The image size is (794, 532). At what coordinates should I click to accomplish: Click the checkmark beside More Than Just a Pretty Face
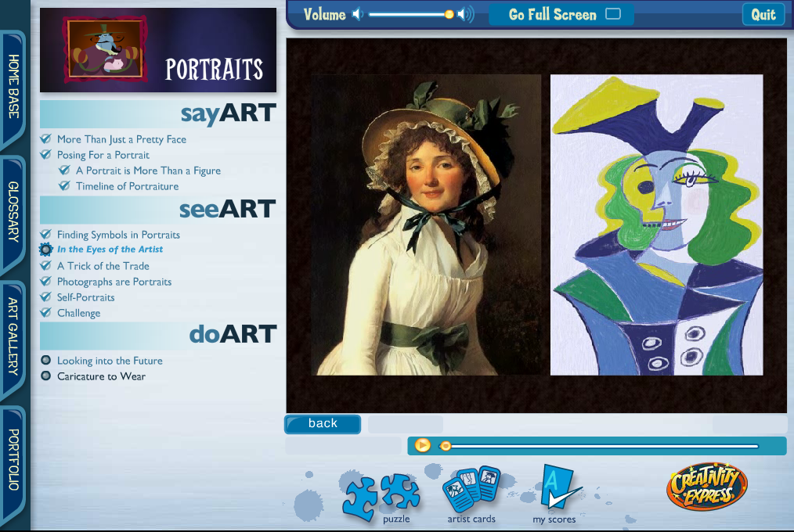45,138
